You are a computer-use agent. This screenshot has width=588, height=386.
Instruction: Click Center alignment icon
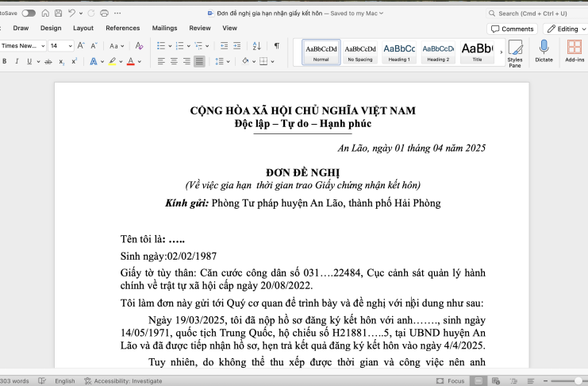174,61
